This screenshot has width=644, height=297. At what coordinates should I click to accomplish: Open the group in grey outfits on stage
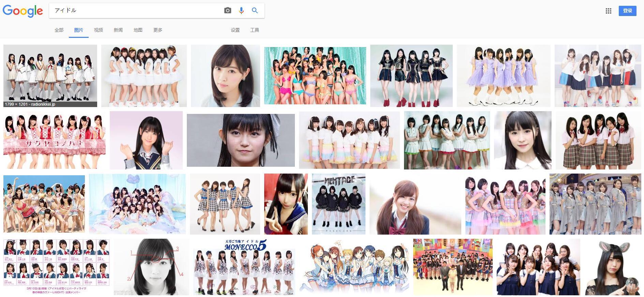595,204
